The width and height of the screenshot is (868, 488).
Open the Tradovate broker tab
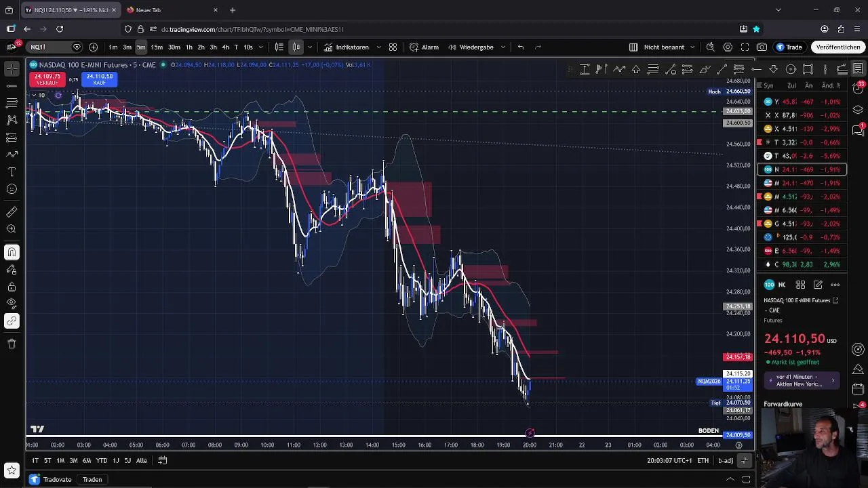point(51,480)
